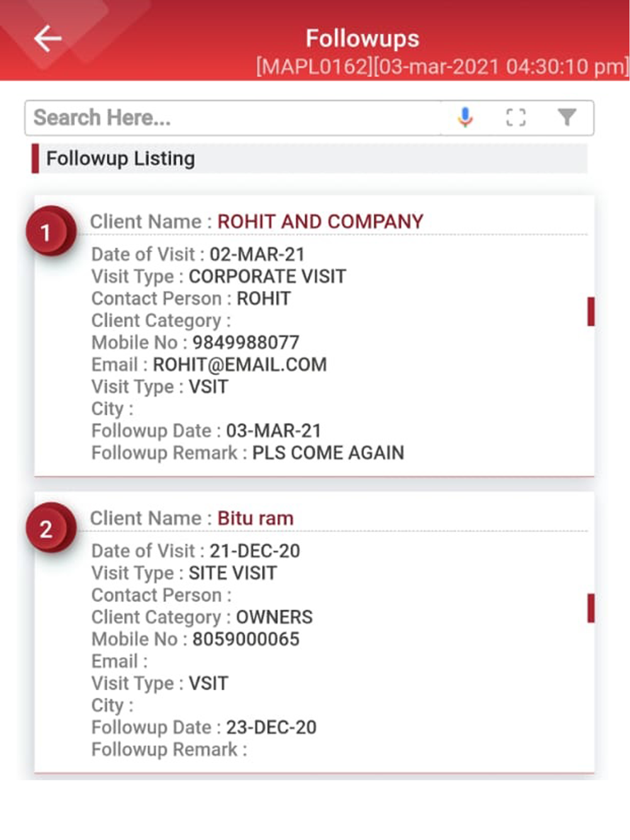Image resolution: width=630 pixels, height=840 pixels.
Task: Open client Bitu ram
Action: [x=255, y=518]
